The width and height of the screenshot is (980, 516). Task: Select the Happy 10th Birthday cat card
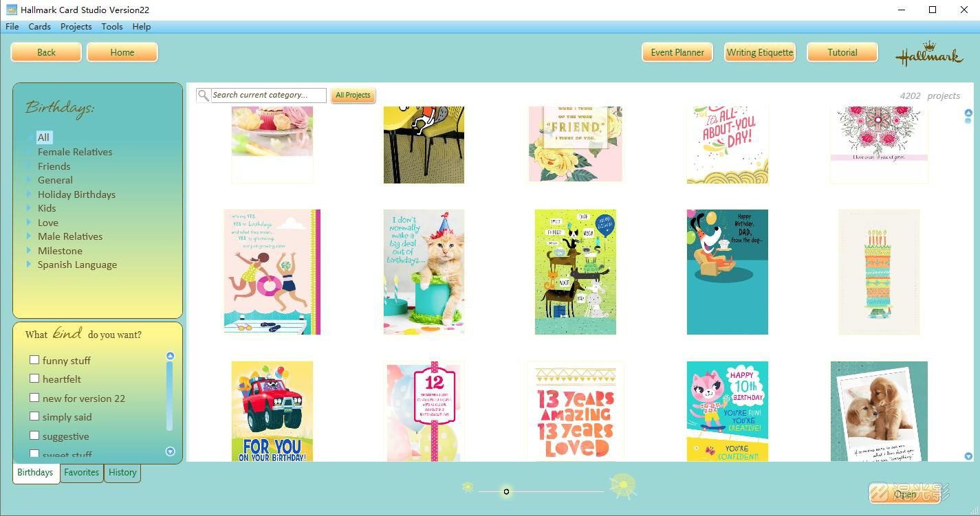pos(728,412)
